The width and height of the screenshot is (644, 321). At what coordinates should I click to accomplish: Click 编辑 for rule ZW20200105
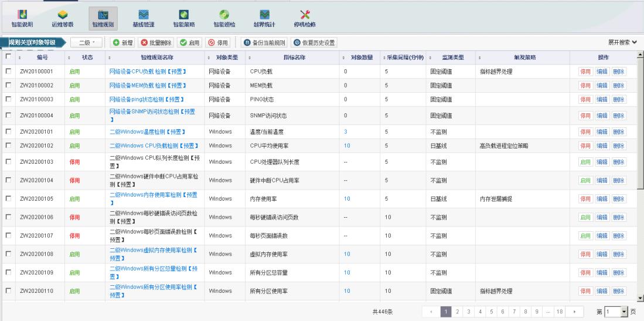click(x=602, y=199)
